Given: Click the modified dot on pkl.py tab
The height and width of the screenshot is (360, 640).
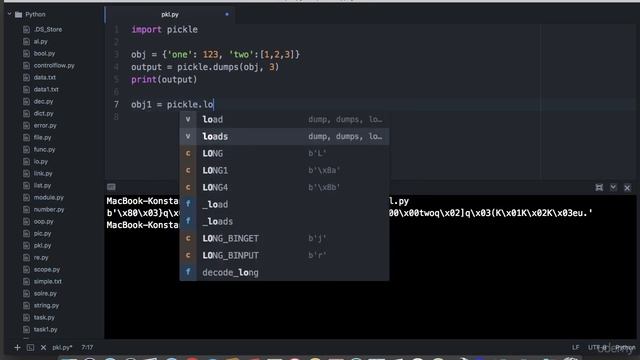Looking at the screenshot, I should click(x=227, y=14).
